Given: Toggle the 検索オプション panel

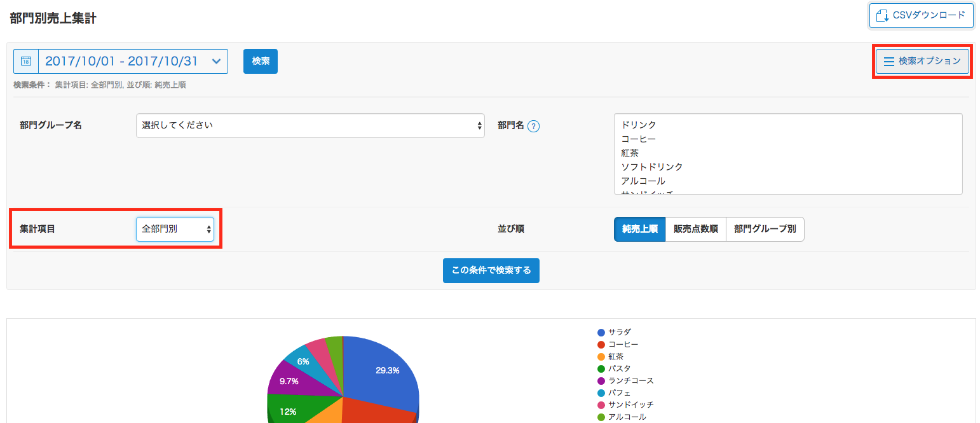Looking at the screenshot, I should point(922,61).
